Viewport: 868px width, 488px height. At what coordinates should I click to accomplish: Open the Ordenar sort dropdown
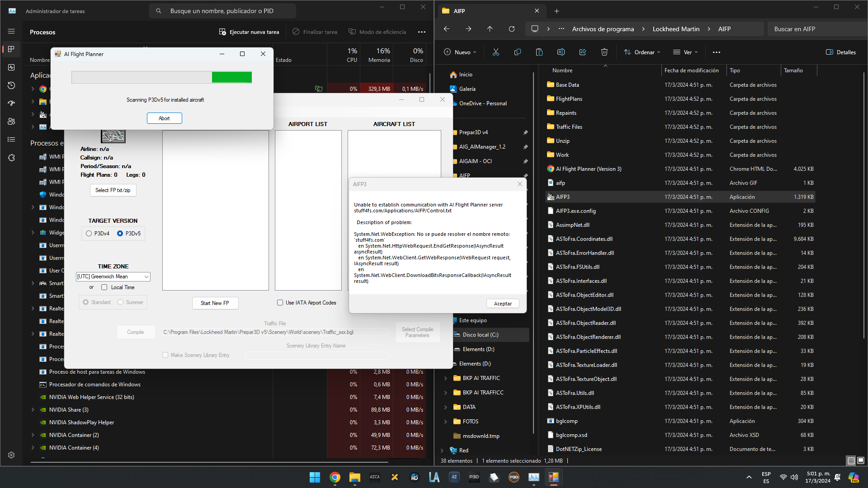(x=642, y=52)
